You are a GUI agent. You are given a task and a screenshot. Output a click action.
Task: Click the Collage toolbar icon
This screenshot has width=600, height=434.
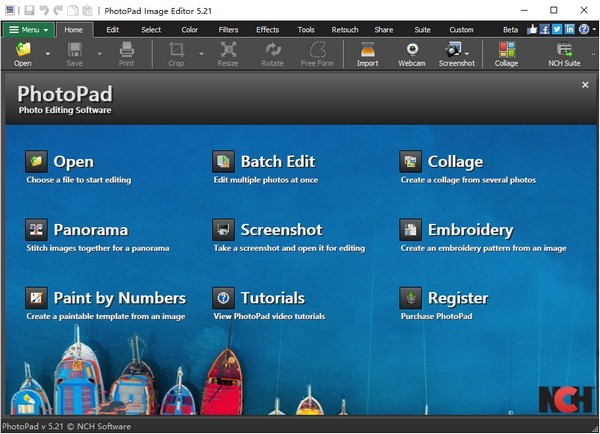(x=506, y=50)
